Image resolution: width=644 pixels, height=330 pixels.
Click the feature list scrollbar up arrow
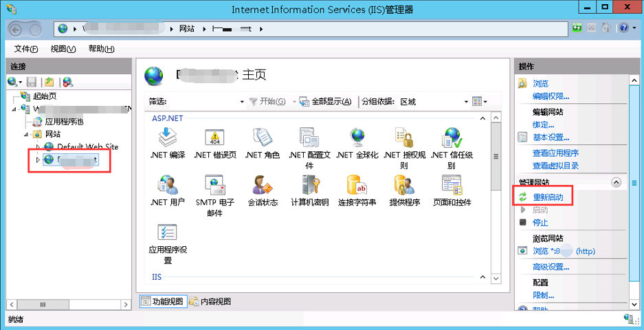click(496, 118)
